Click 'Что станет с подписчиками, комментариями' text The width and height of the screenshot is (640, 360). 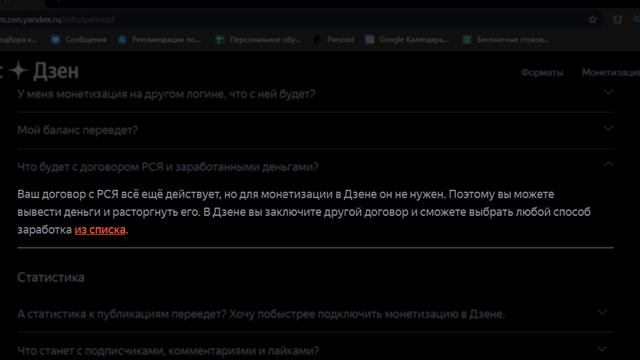[x=168, y=351]
